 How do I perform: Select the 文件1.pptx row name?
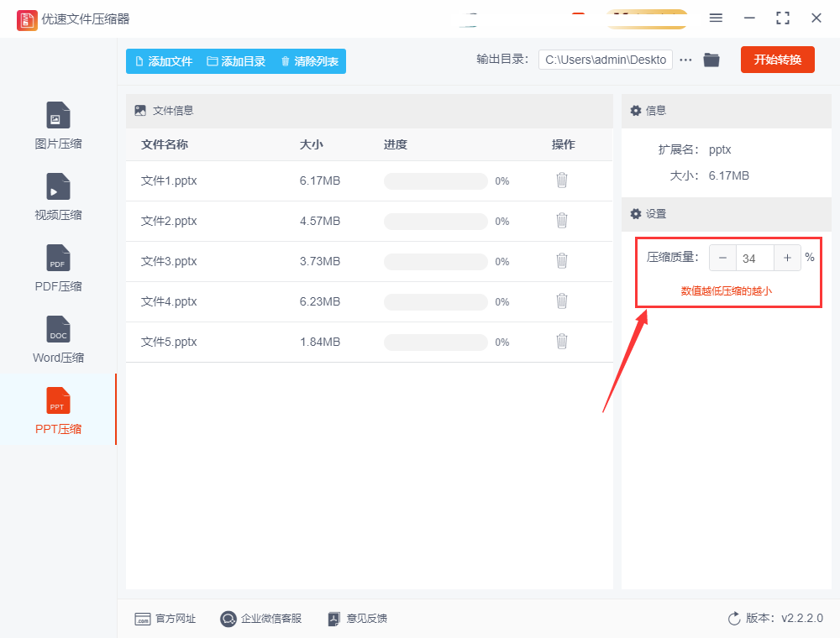click(169, 181)
